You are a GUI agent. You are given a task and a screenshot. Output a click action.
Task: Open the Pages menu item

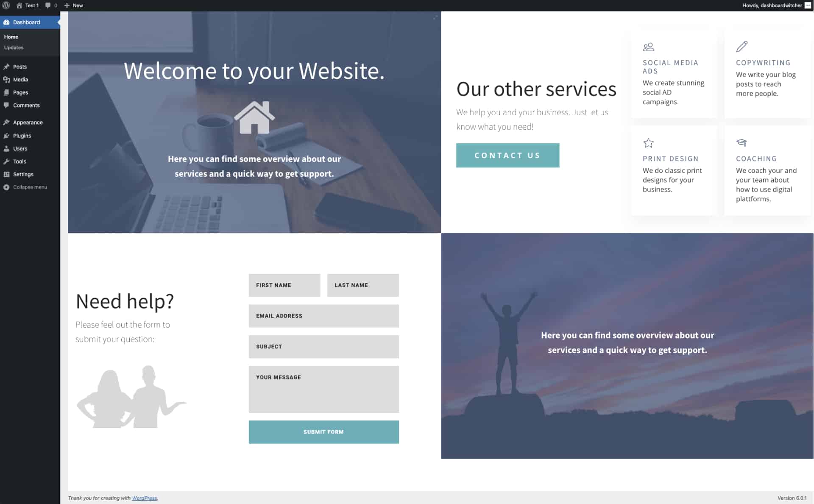pyautogui.click(x=20, y=92)
